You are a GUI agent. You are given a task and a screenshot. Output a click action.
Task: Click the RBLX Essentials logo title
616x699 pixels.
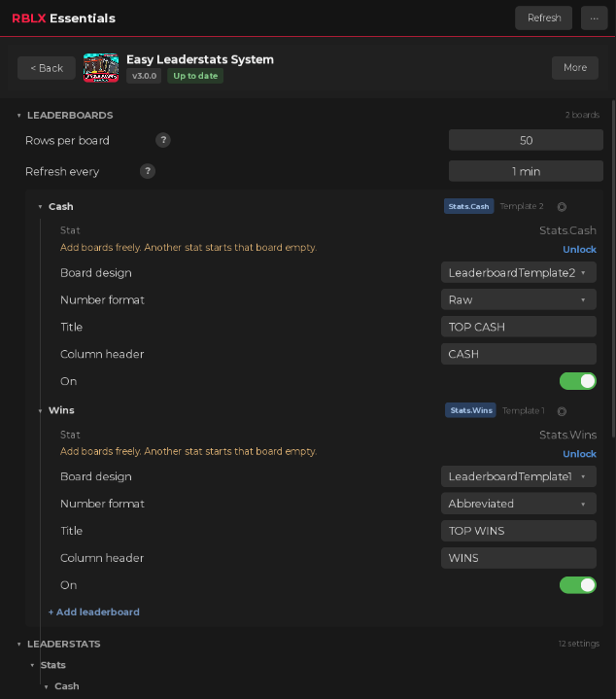click(64, 18)
